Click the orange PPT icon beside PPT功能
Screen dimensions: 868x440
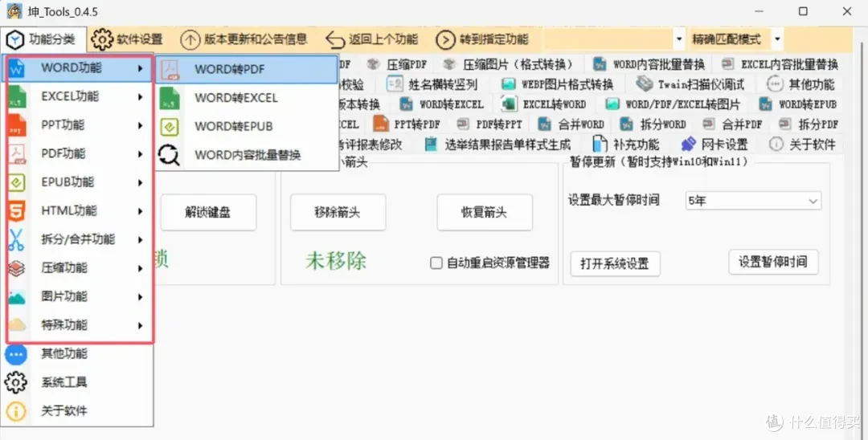[17, 125]
